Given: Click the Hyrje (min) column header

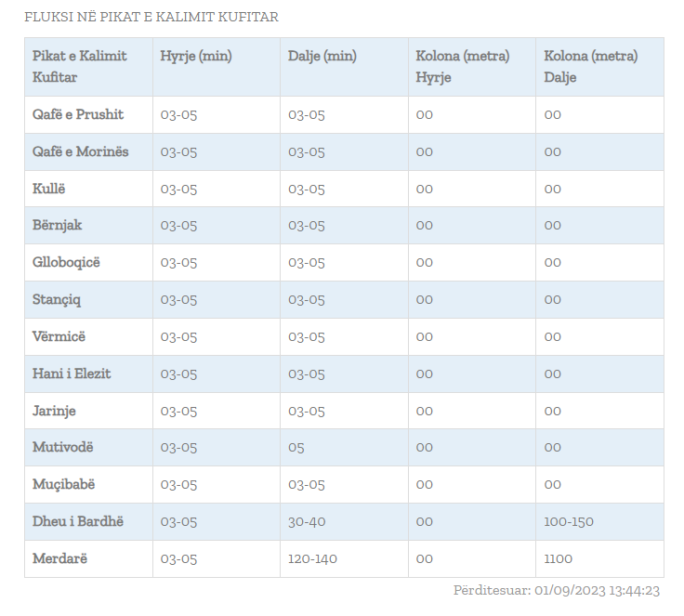Looking at the screenshot, I should pos(196,57).
